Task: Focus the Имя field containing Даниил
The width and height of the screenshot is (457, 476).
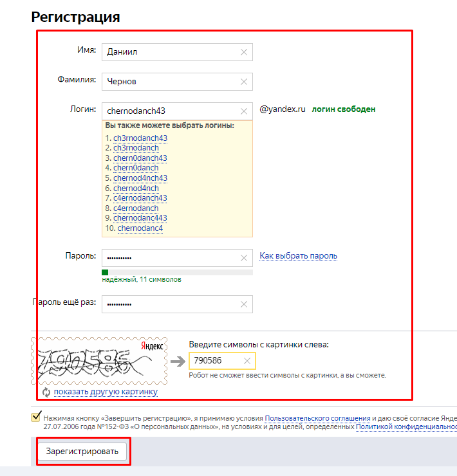Action: coord(177,52)
